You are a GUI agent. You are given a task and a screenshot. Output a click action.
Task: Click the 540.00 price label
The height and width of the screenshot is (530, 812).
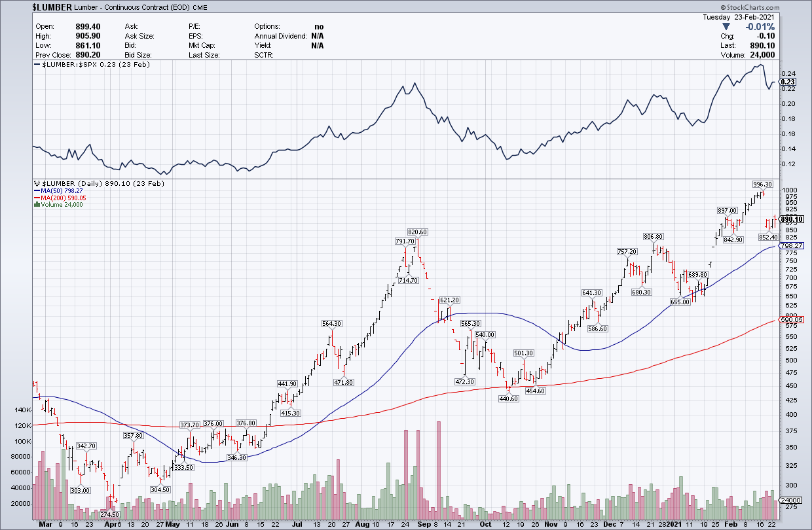tap(485, 334)
